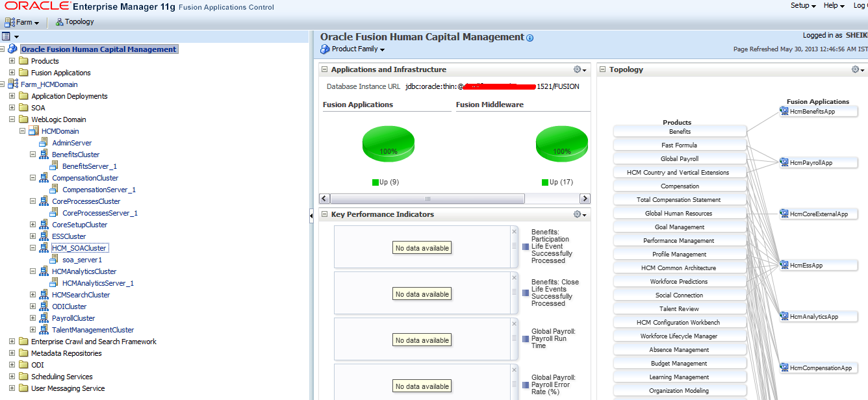The width and height of the screenshot is (868, 400).
Task: Click the AdminServer server icon
Action: (x=44, y=143)
